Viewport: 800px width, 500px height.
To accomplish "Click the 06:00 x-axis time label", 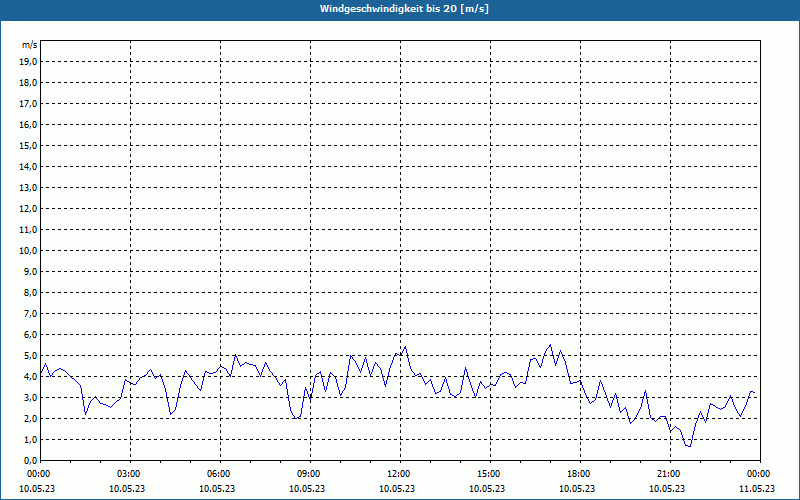I will coord(218,474).
